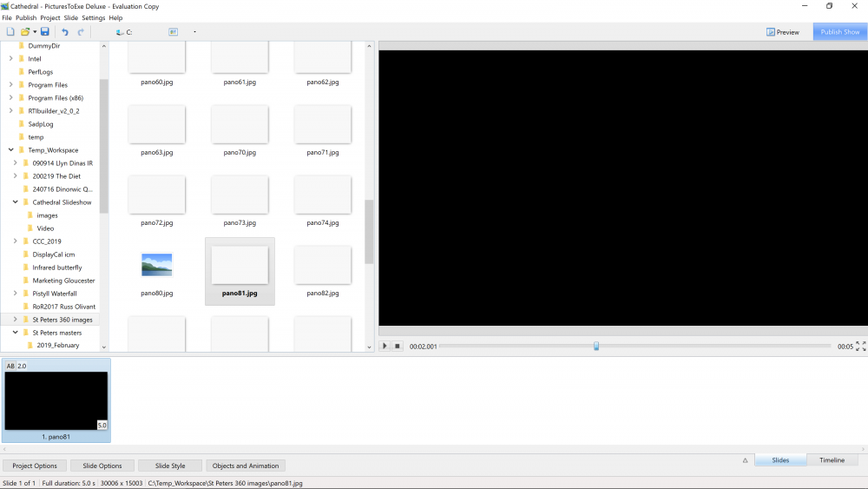868x489 pixels.
Task: Click the file list view mode icon
Action: click(x=174, y=32)
